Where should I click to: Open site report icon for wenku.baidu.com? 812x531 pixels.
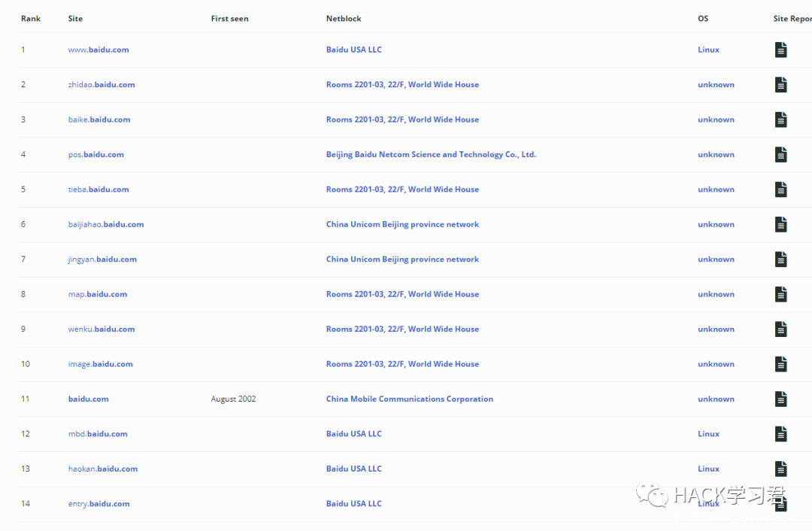tap(781, 329)
